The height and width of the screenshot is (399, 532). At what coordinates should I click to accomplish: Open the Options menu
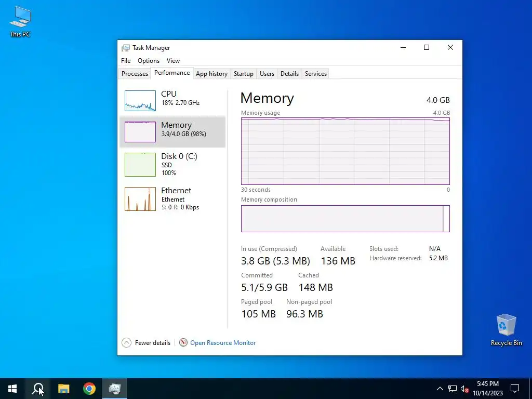coord(149,61)
